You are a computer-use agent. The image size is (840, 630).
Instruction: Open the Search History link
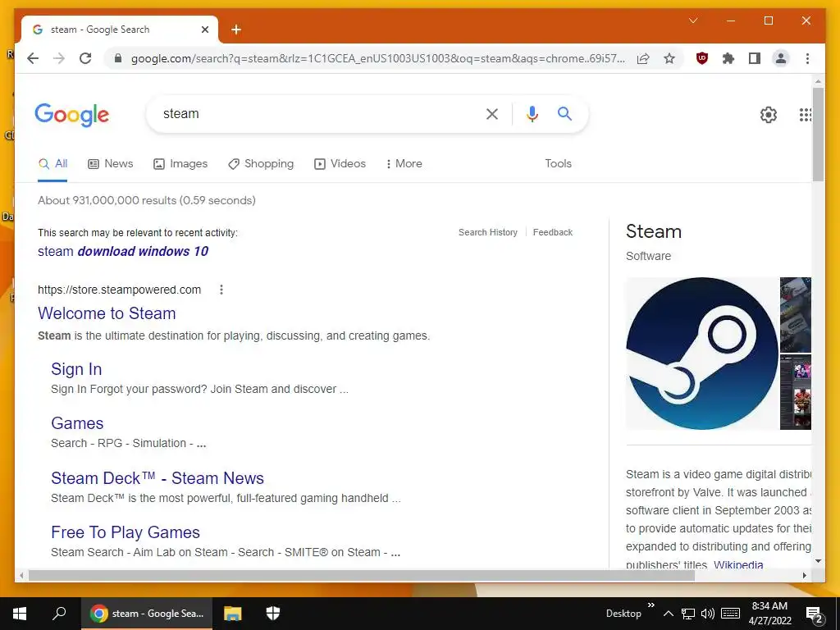[488, 232]
